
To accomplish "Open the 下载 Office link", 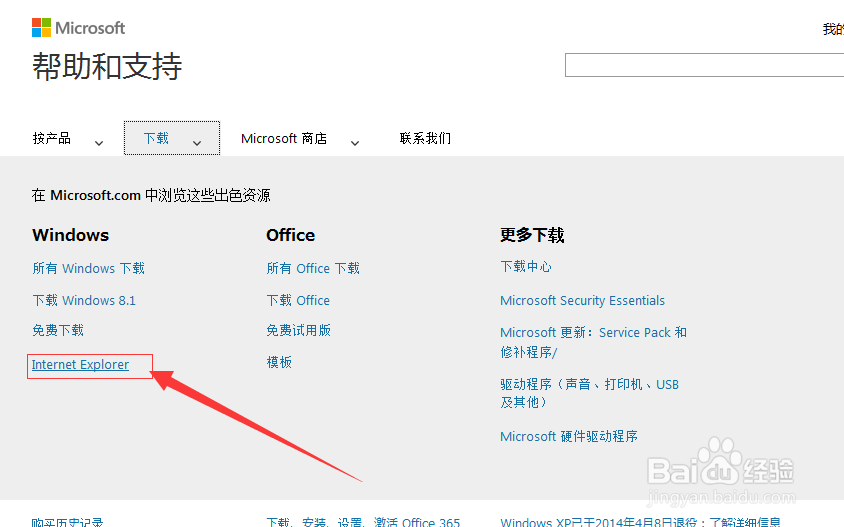I will point(298,300).
